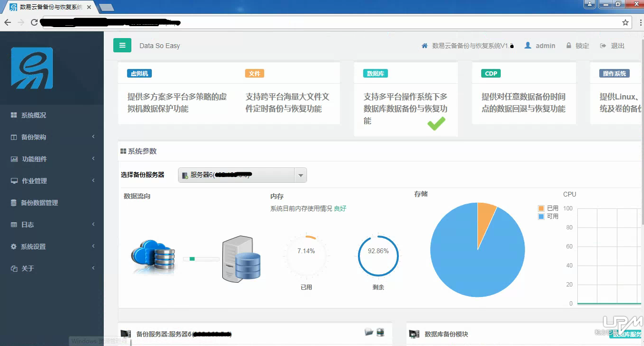Click the Chrome profile button in title bar
Screen dimensions: 644x346
point(590,4)
